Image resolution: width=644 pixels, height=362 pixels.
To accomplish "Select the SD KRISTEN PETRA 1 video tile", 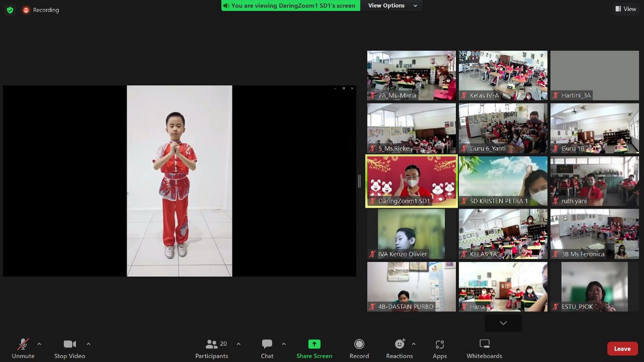I will (x=503, y=181).
